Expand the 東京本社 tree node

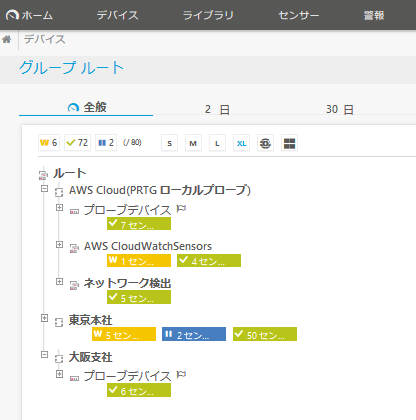[44, 318]
